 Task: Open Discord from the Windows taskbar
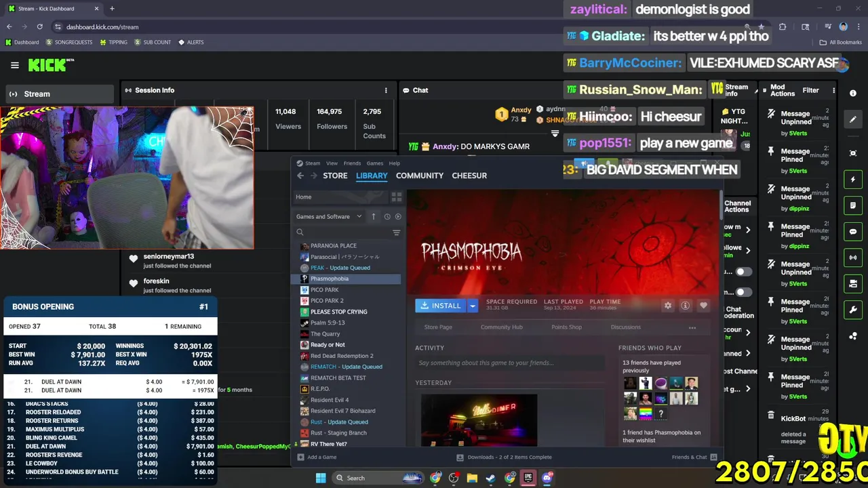(547, 478)
